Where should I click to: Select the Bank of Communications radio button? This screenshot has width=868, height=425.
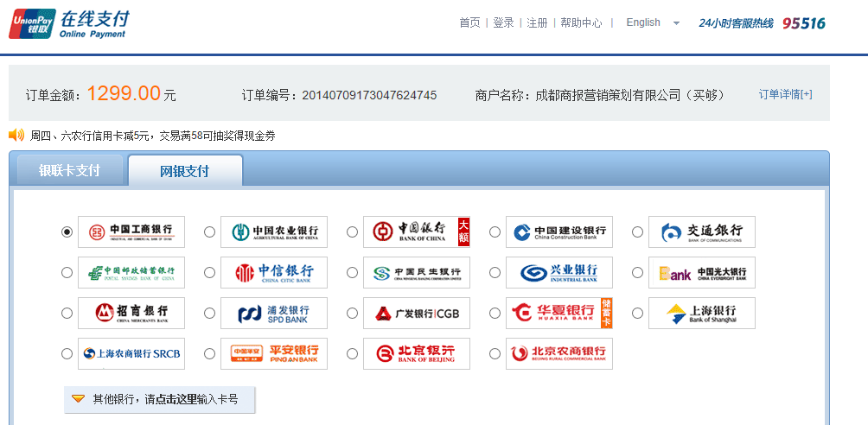pyautogui.click(x=638, y=232)
